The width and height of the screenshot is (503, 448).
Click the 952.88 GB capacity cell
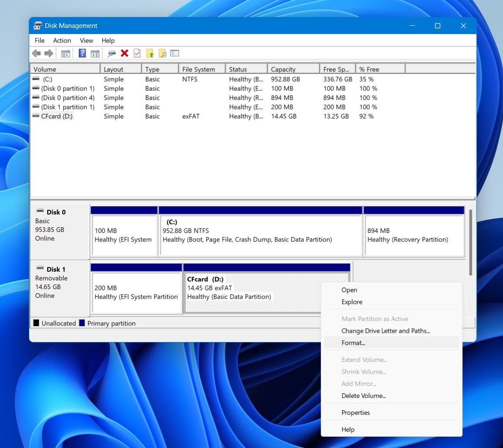(285, 79)
